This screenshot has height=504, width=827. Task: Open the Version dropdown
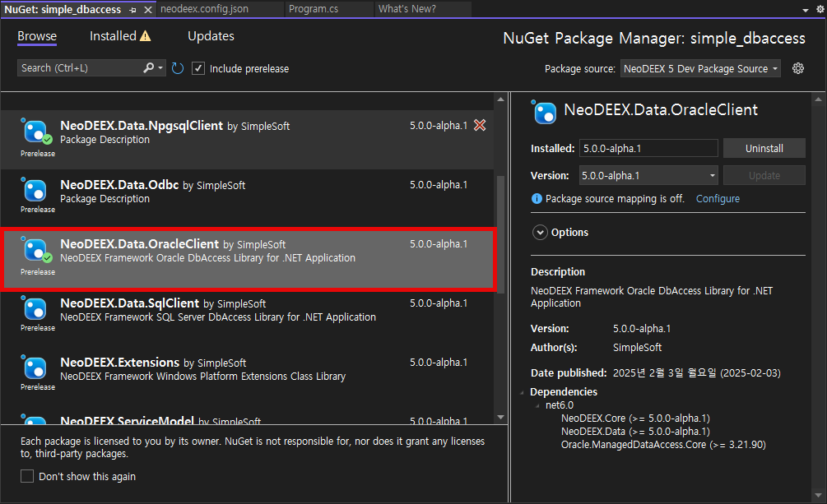coord(648,176)
